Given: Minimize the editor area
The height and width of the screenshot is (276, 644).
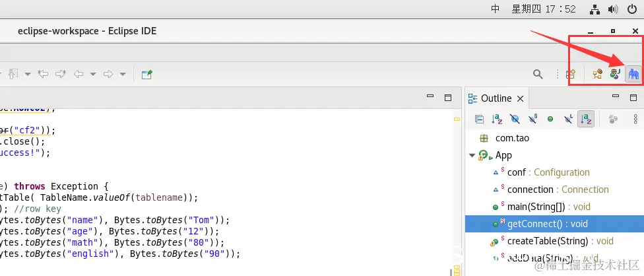Looking at the screenshot, I should (x=430, y=96).
